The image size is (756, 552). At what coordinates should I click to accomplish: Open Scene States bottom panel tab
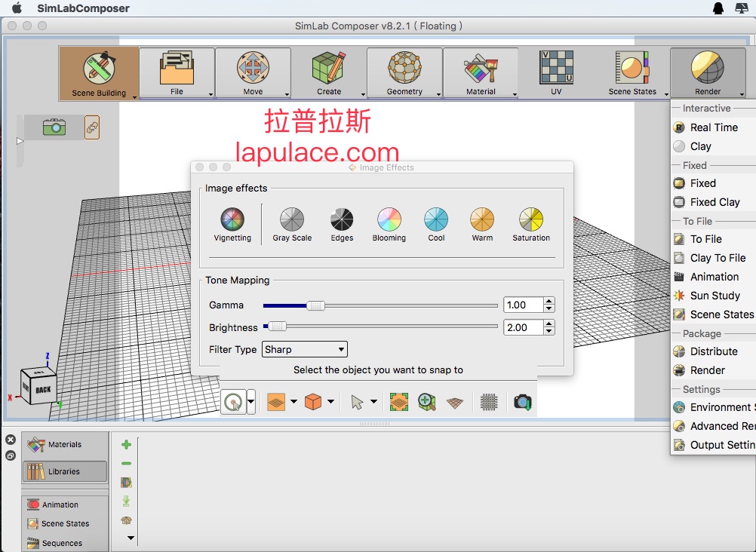pyautogui.click(x=65, y=523)
